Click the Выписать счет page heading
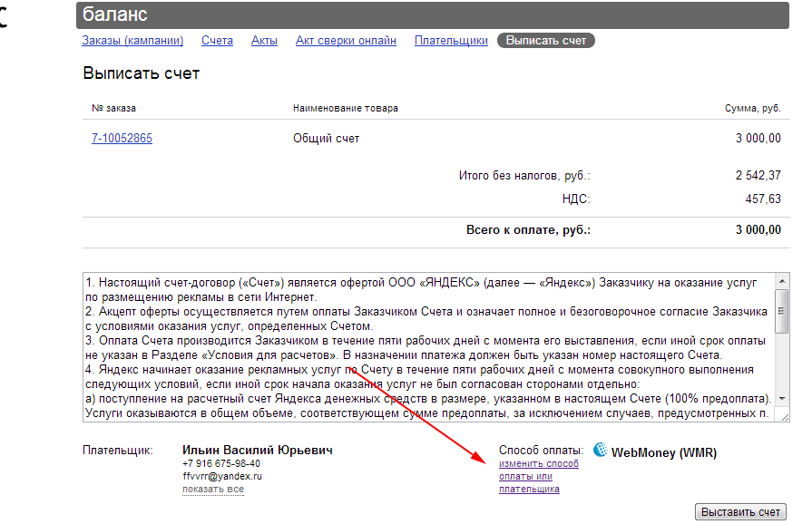Image resolution: width=812 pixels, height=524 pixels. point(141,73)
